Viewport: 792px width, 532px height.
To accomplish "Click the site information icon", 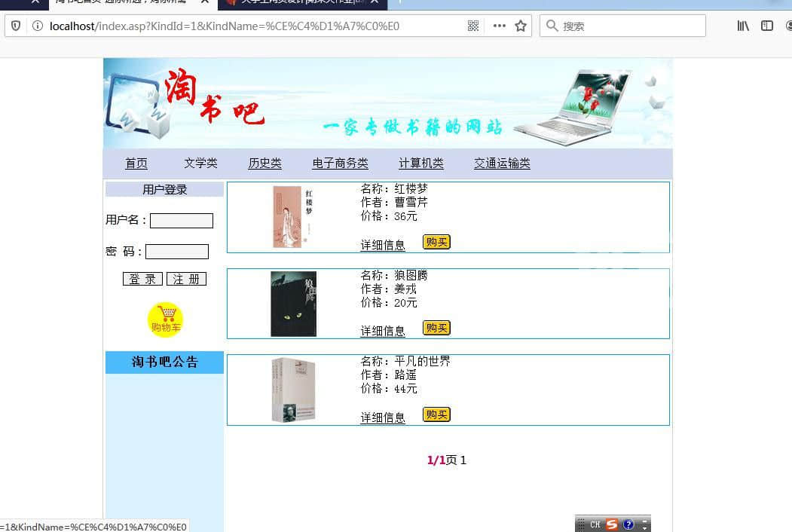I will click(x=37, y=26).
